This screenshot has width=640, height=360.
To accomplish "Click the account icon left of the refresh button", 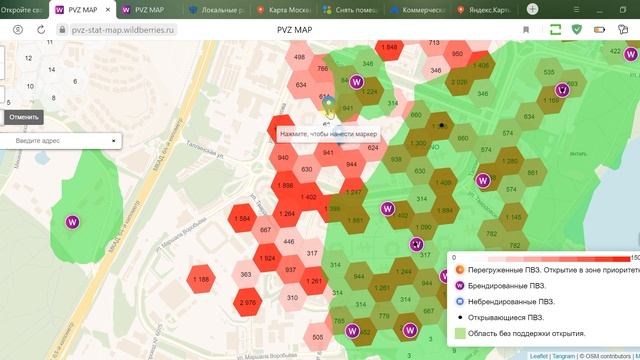I will [18, 29].
